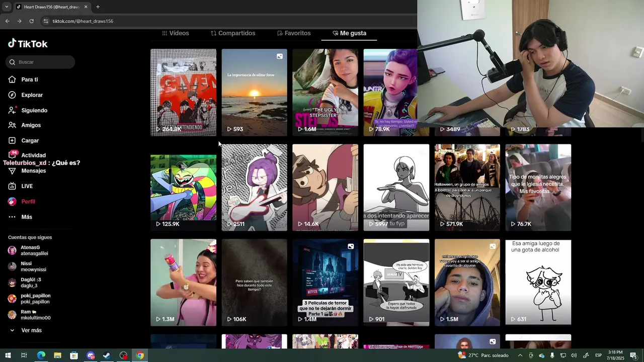Open the guitar cartoon video 14.6K
Screen dimensions: 644x362
[325, 188]
